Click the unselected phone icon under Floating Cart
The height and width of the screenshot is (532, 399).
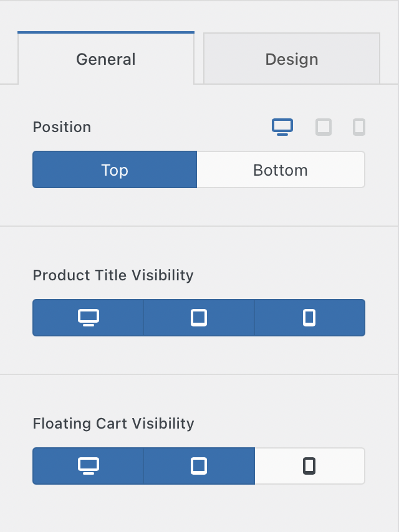(309, 466)
